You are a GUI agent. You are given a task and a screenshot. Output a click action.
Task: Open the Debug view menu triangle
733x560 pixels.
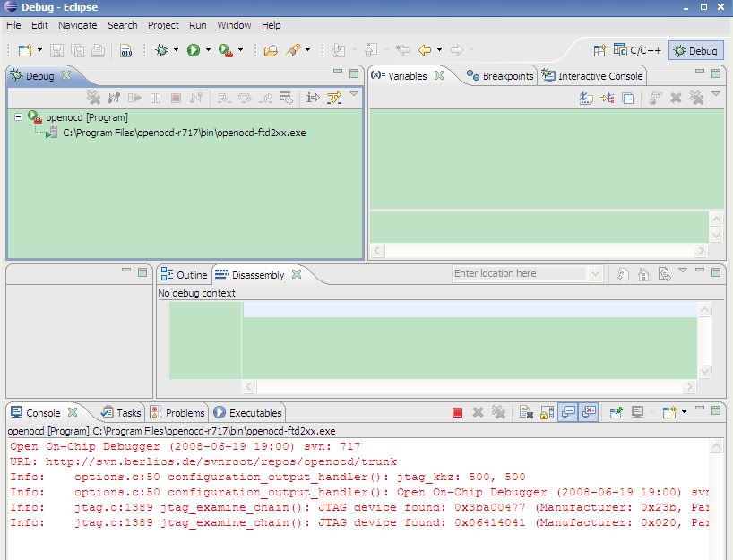pyautogui.click(x=354, y=94)
